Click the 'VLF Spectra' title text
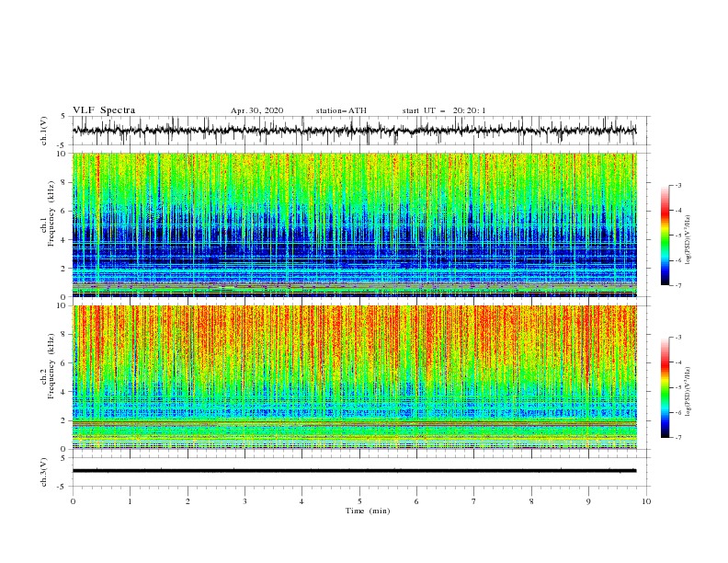This screenshot has width=728, height=563. [x=104, y=110]
